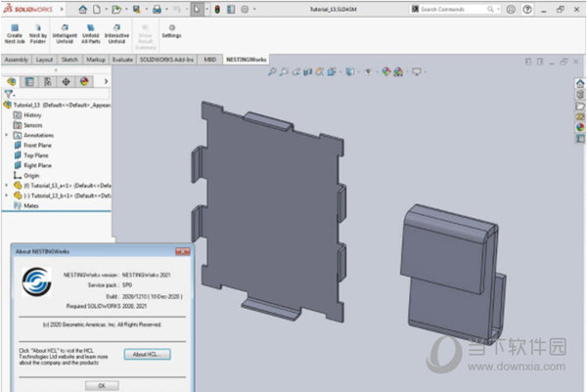Open the SOLIDWORKS Resources home icon in the task pane
Screen dimensions: 587x392
click(x=580, y=83)
